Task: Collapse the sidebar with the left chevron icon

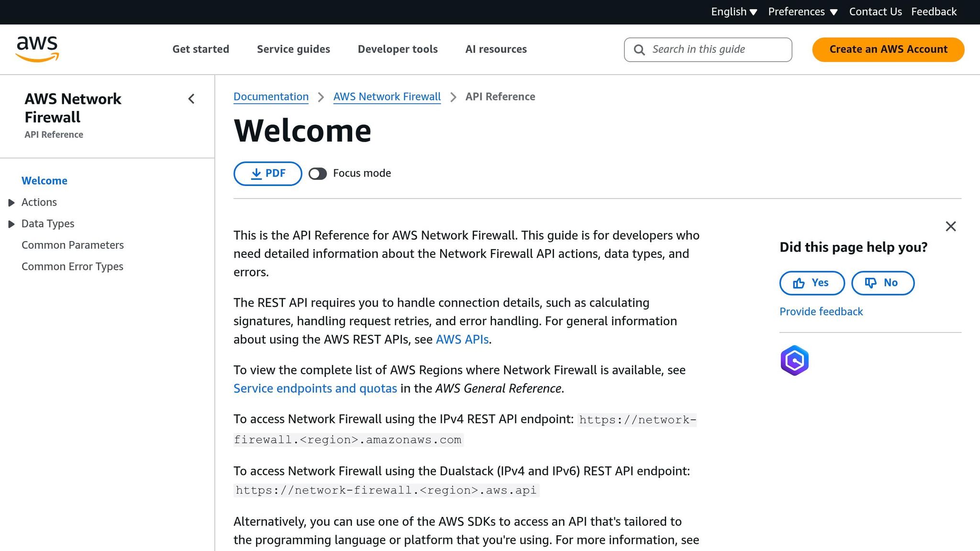Action: pos(191,99)
